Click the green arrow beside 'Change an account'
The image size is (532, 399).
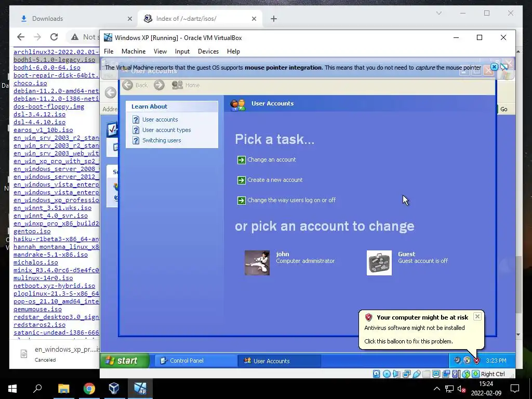[241, 160]
